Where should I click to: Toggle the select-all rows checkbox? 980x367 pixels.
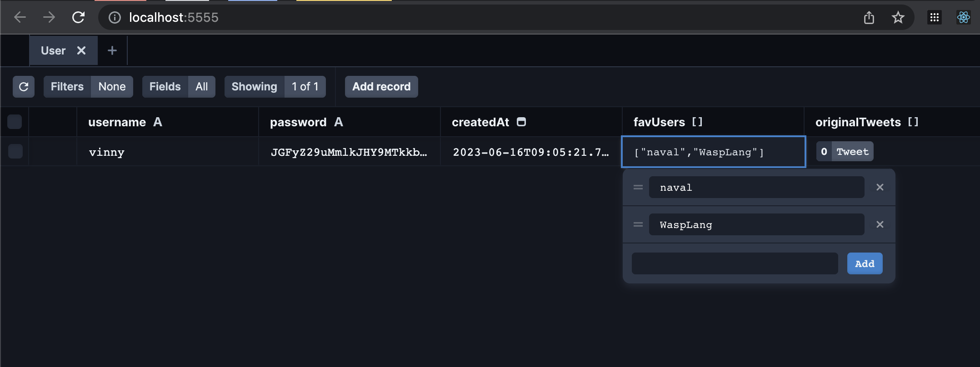tap(15, 122)
